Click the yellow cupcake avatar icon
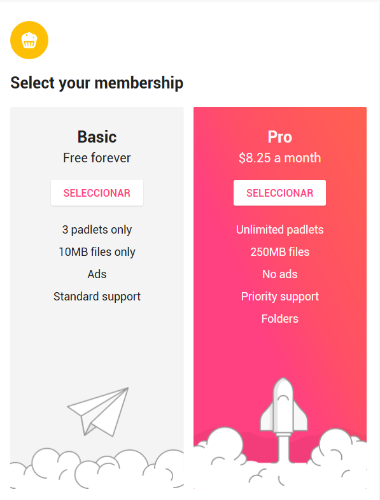This screenshot has height=500, width=380. pyautogui.click(x=29, y=40)
